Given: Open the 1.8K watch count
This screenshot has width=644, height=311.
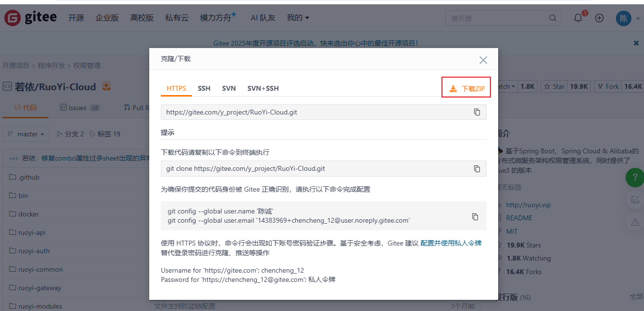Looking at the screenshot, I should [x=528, y=86].
